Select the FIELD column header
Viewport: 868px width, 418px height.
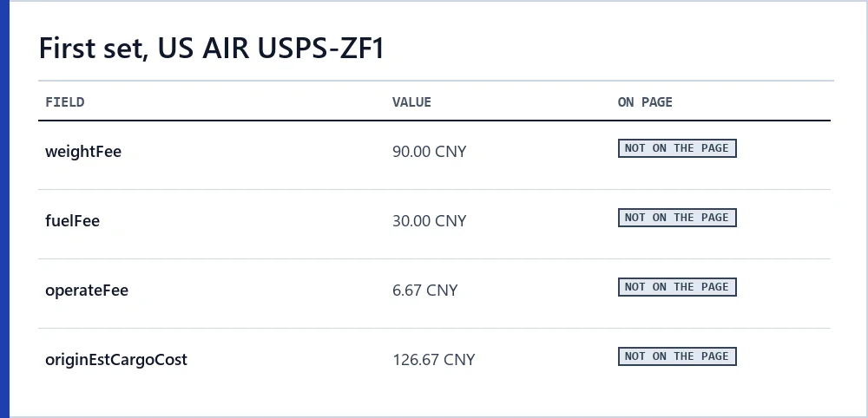coord(65,102)
